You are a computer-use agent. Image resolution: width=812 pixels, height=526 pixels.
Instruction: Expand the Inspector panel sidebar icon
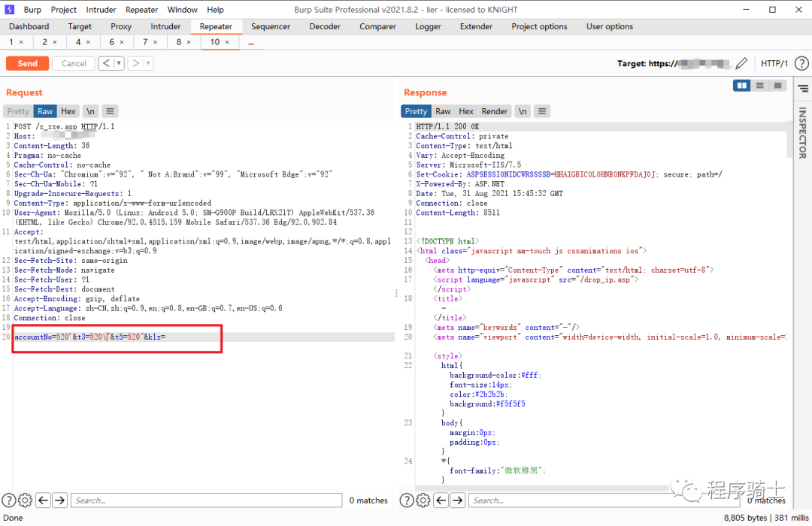pyautogui.click(x=802, y=89)
